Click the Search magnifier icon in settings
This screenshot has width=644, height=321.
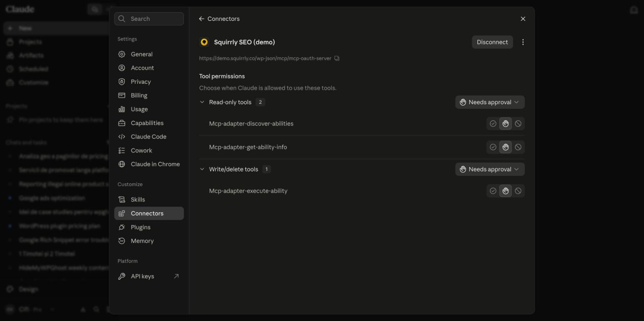pos(122,19)
